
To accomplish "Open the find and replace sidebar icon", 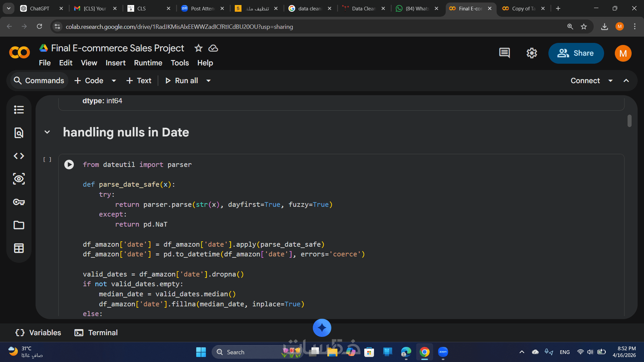I will (x=19, y=133).
